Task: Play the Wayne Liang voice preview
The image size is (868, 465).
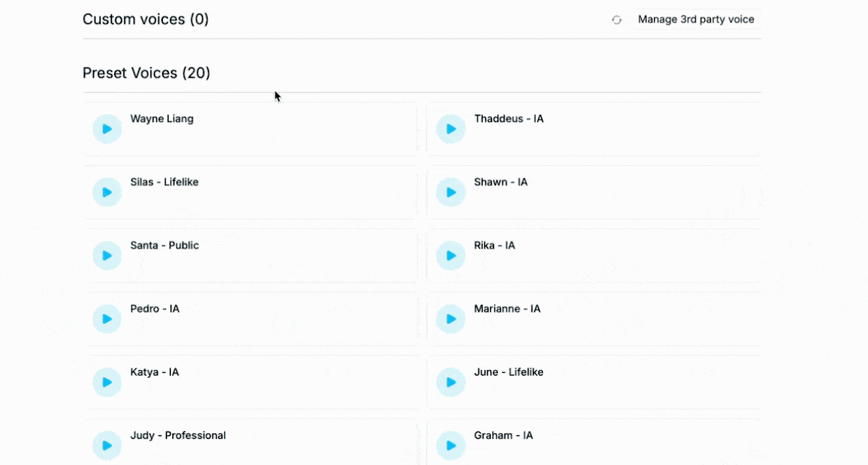Action: point(107,129)
